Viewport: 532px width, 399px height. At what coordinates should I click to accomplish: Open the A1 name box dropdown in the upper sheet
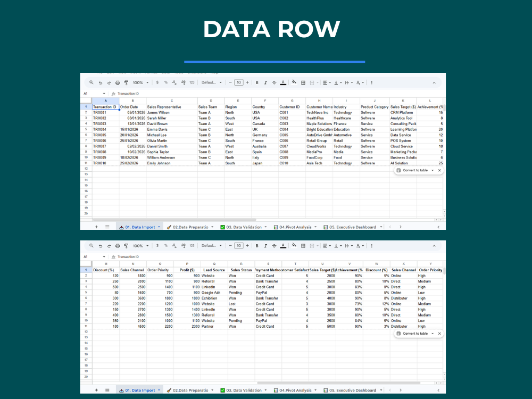[x=104, y=94]
